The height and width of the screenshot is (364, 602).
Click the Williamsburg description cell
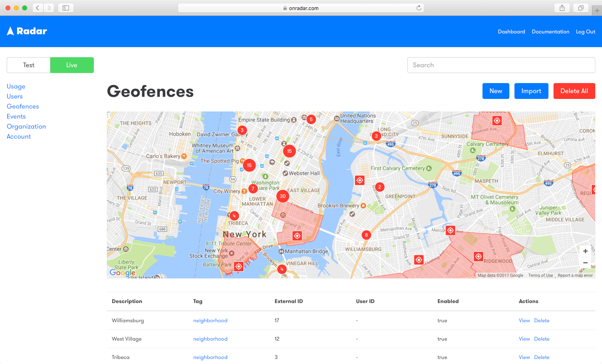pos(128,321)
